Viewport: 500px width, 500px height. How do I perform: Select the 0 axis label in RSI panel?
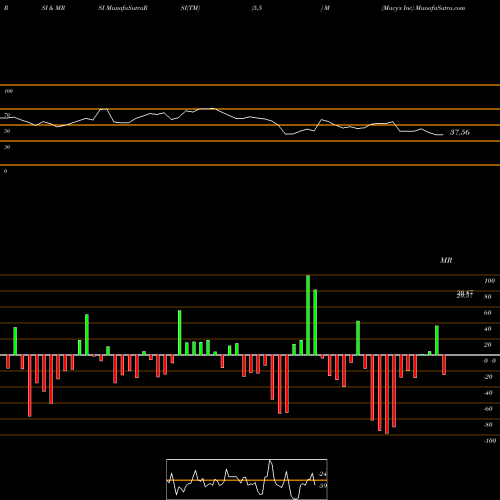click(5, 171)
